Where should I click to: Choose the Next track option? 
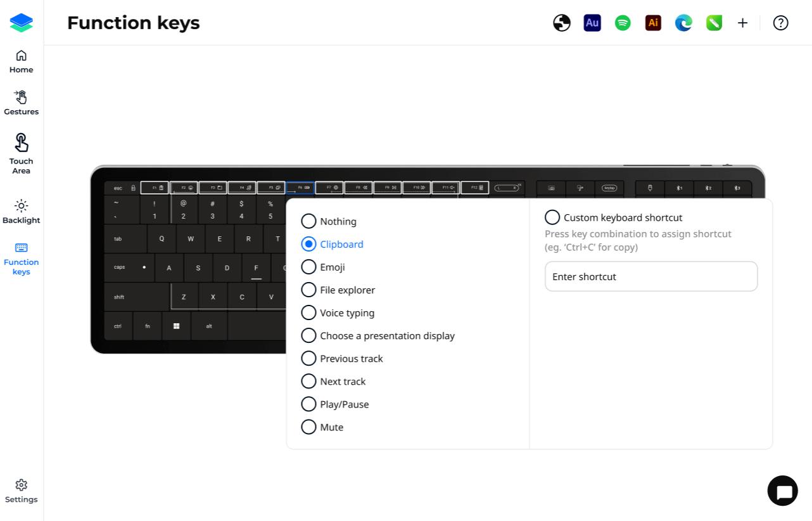[x=333, y=381]
